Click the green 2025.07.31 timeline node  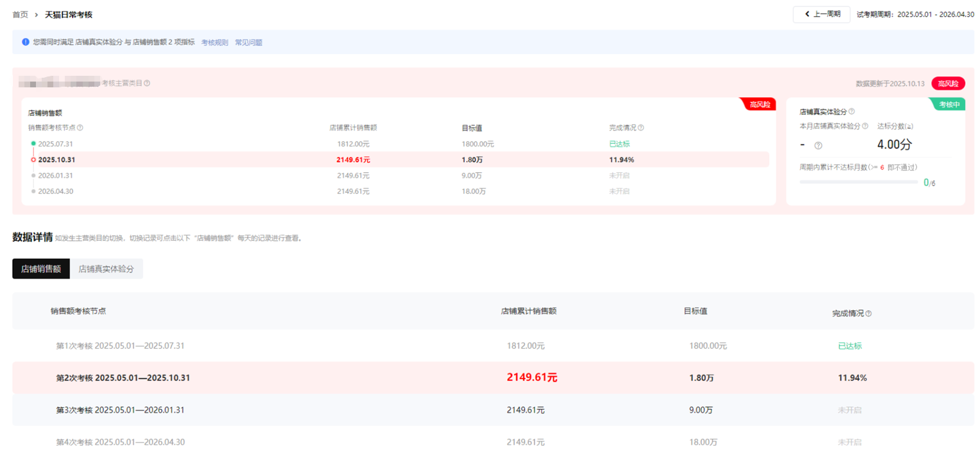[x=33, y=144]
